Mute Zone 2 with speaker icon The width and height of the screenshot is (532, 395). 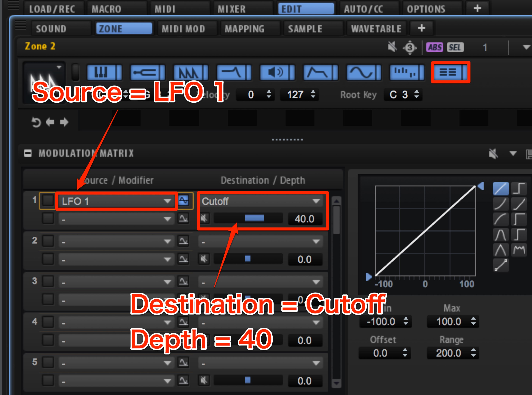tap(392, 47)
